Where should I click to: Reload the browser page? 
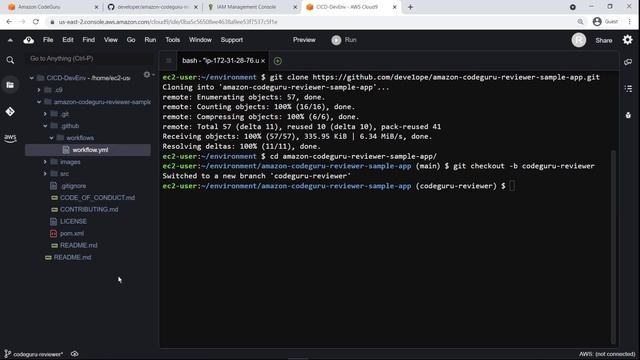[x=36, y=22]
